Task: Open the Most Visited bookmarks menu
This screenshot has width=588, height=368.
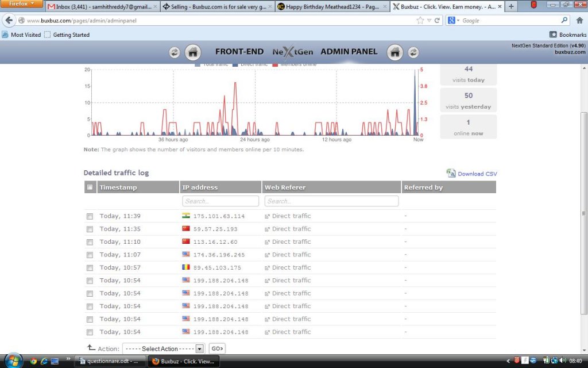Action: [21, 34]
